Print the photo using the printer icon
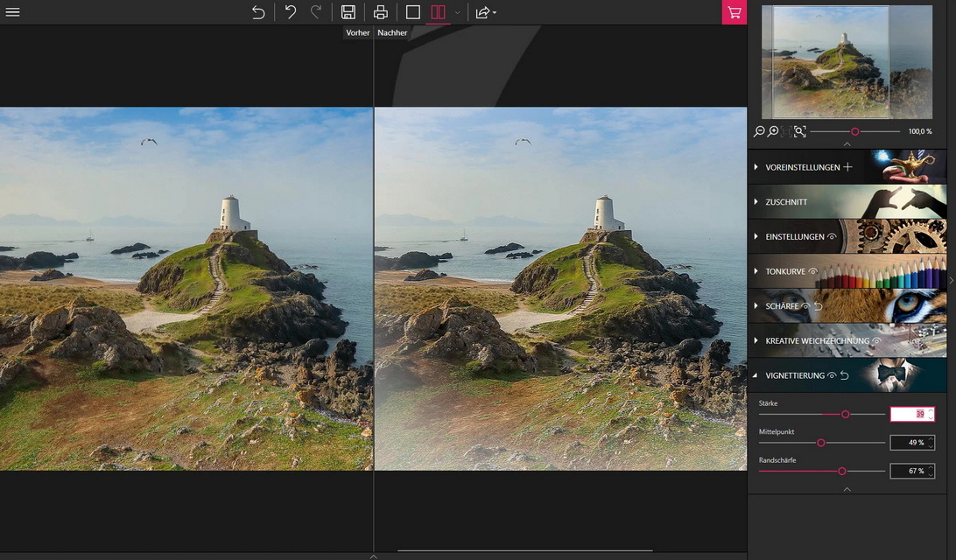 (x=381, y=12)
